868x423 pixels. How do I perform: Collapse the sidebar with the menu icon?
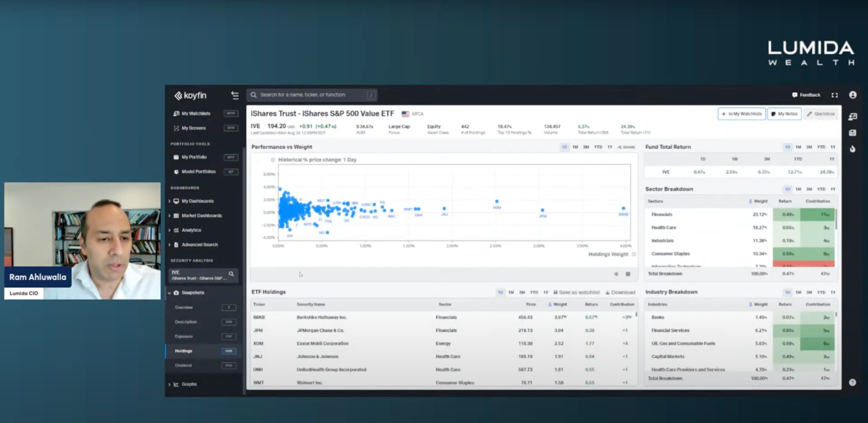tap(235, 95)
